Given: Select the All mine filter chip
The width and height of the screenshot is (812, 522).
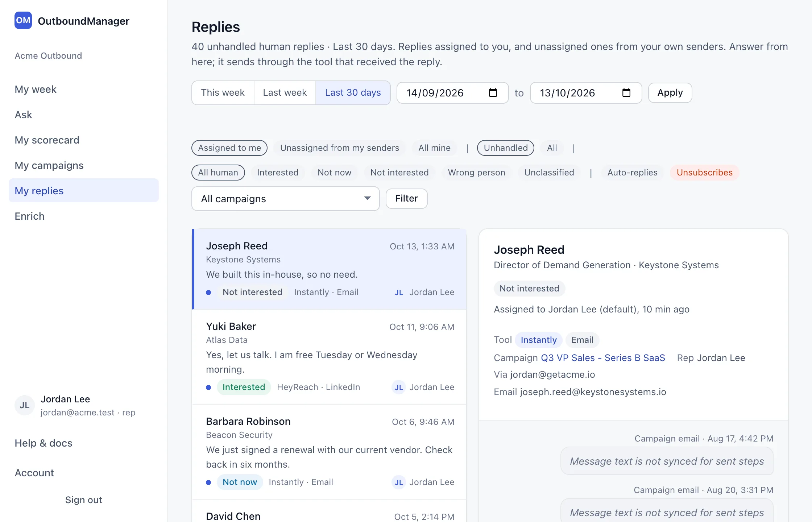Looking at the screenshot, I should (x=434, y=148).
